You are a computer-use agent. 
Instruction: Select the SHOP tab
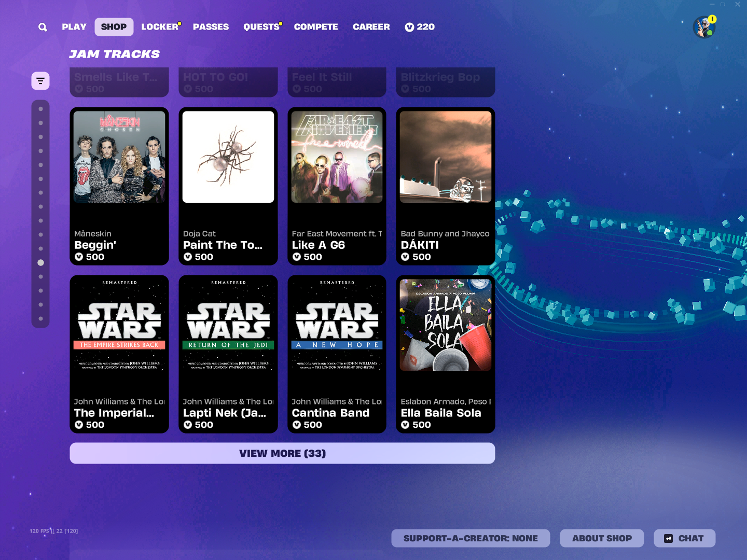tap(114, 27)
